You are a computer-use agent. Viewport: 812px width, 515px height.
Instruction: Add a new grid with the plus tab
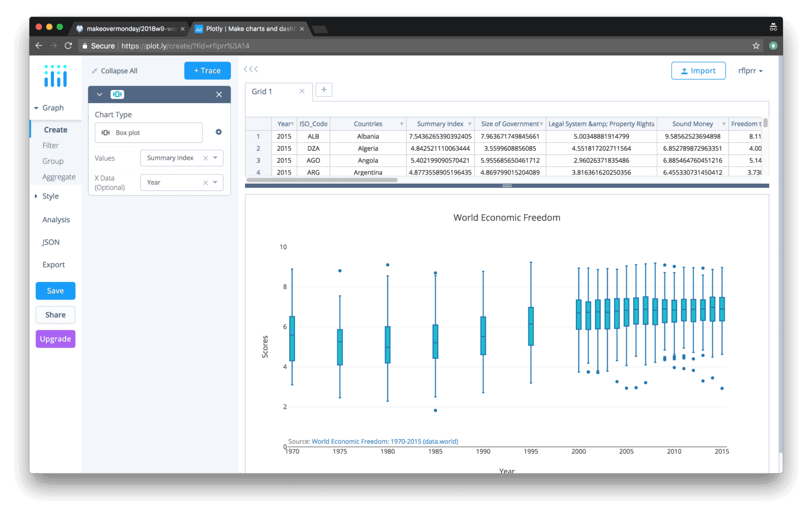324,89
